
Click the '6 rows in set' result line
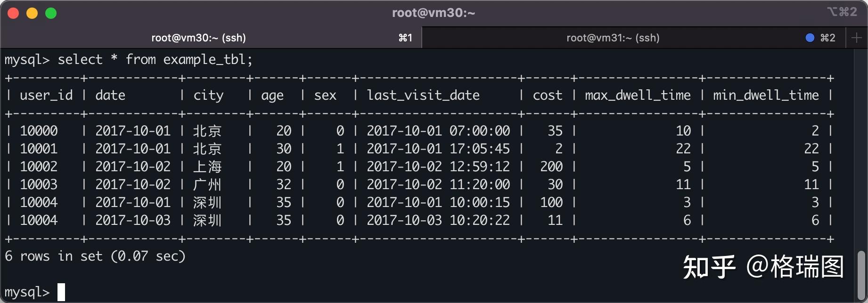pyautogui.click(x=95, y=256)
